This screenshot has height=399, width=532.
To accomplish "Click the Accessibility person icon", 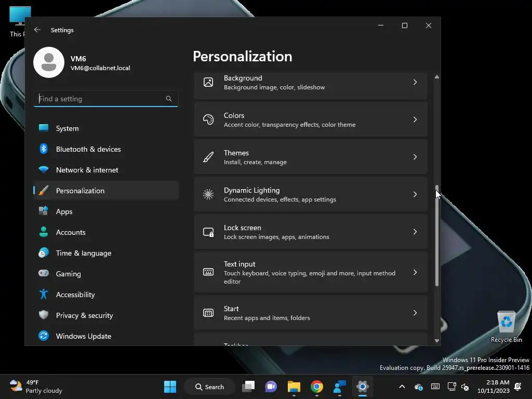I will (44, 294).
